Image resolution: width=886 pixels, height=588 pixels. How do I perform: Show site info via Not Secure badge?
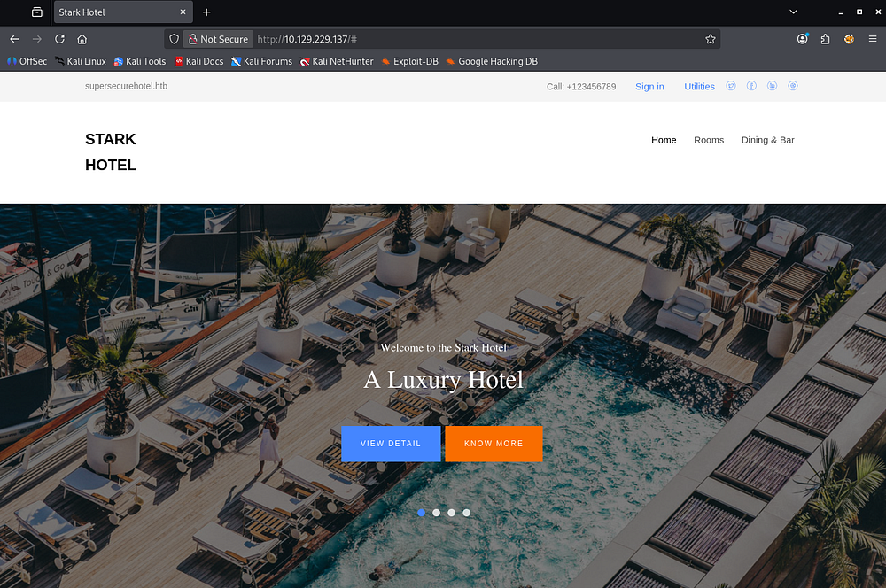216,39
